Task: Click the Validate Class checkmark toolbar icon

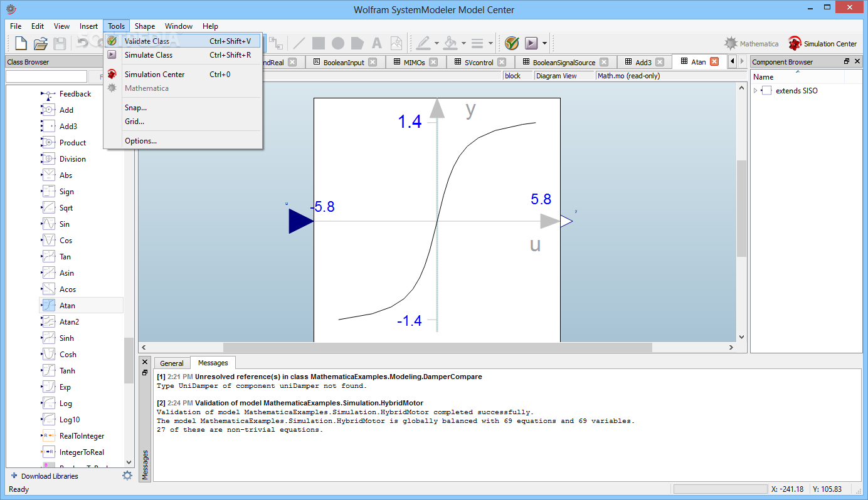Action: coord(512,43)
